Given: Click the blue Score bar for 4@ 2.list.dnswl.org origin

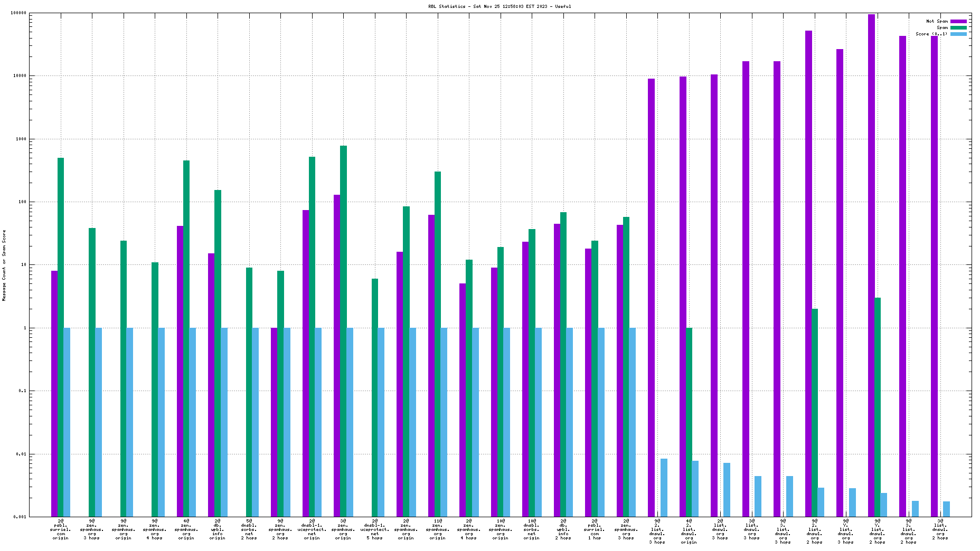Looking at the screenshot, I should (x=695, y=489).
